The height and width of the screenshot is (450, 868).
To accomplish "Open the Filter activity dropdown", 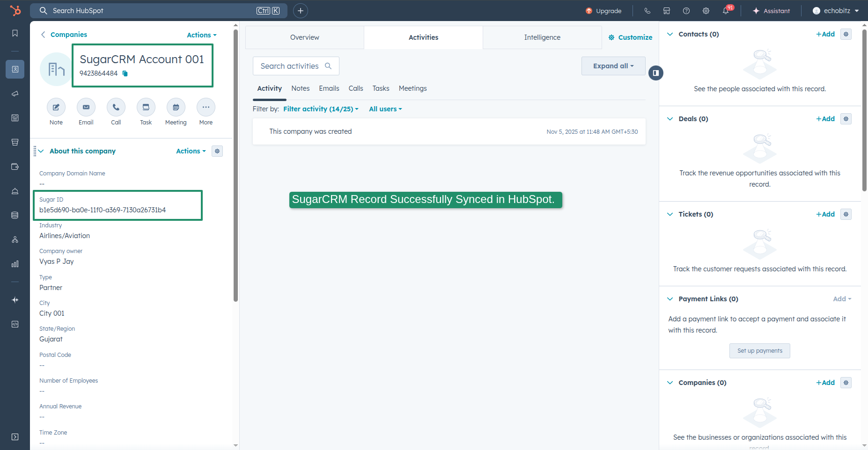I will (x=321, y=109).
